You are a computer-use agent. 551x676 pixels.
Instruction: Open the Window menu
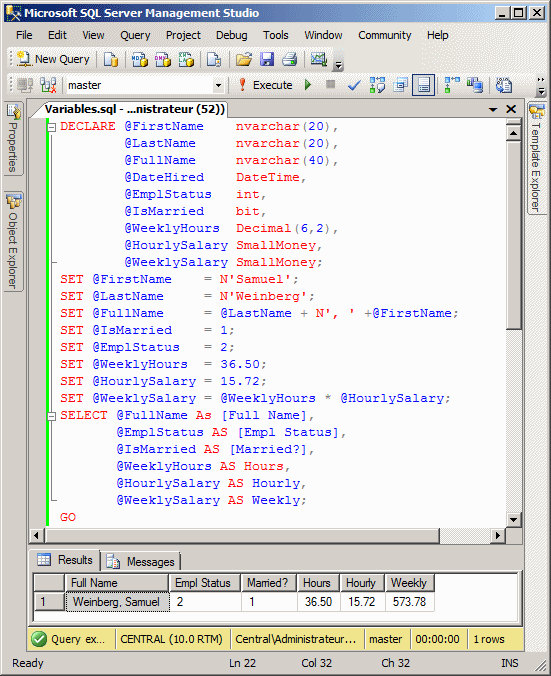click(x=323, y=35)
